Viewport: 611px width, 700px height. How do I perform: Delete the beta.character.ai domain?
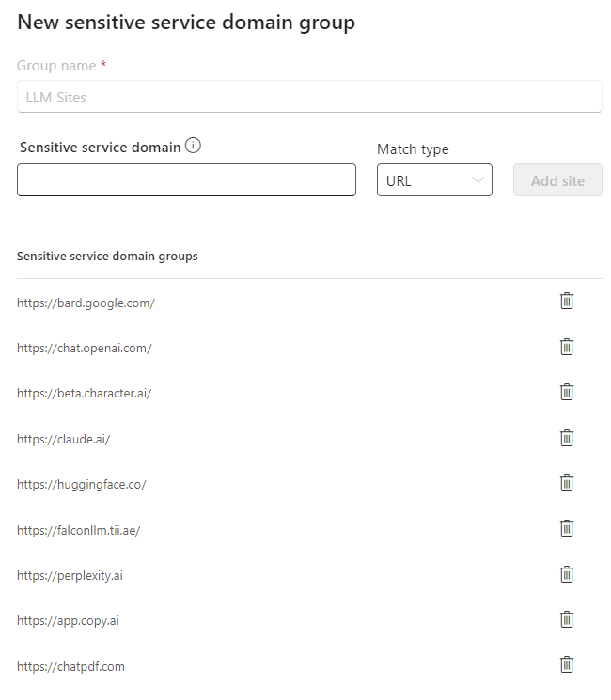pos(566,392)
